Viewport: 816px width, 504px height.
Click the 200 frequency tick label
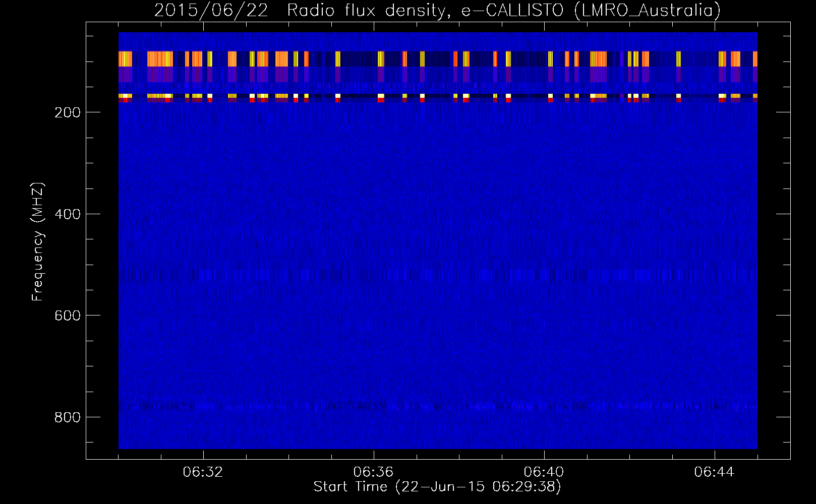coord(67,112)
